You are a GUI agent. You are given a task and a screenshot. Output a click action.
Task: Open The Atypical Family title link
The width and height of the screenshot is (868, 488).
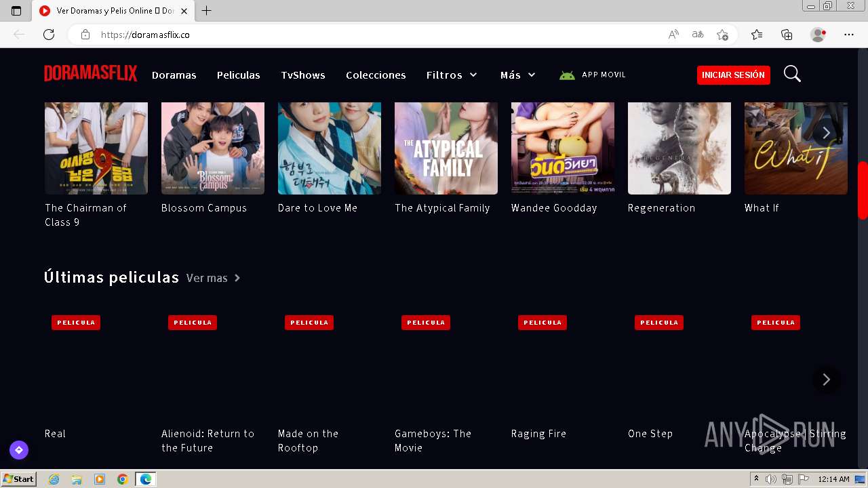442,208
